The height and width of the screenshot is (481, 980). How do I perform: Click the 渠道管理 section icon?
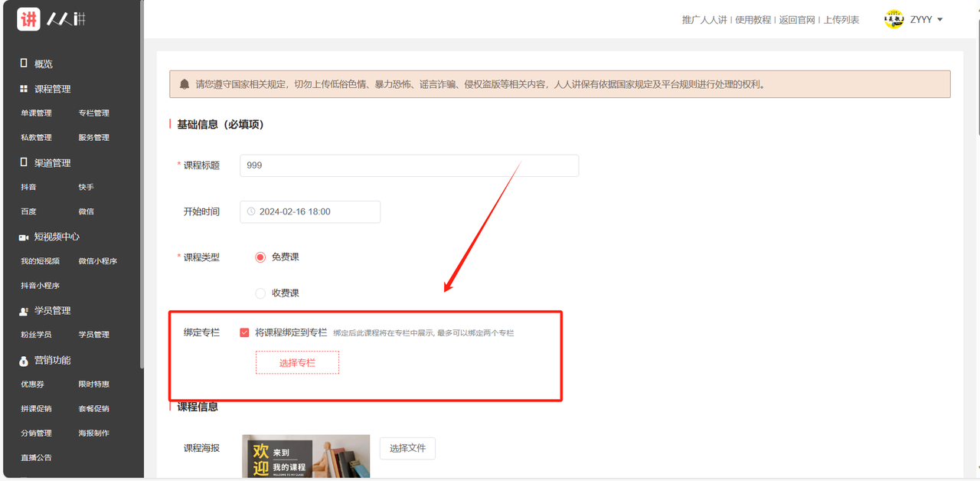(x=24, y=162)
